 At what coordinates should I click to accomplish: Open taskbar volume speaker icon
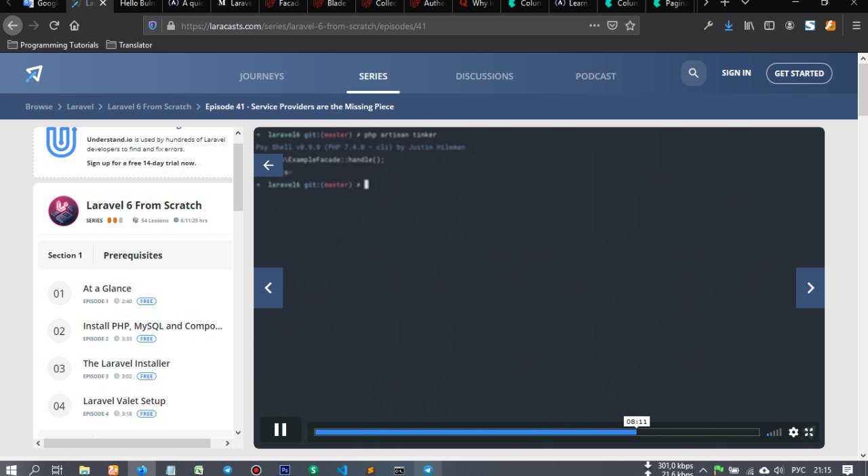[778, 469]
